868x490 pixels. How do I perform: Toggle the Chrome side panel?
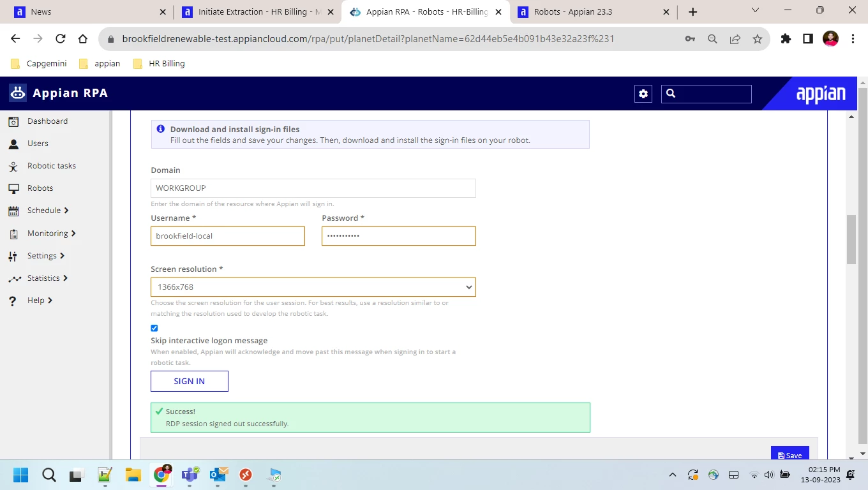[x=808, y=39]
